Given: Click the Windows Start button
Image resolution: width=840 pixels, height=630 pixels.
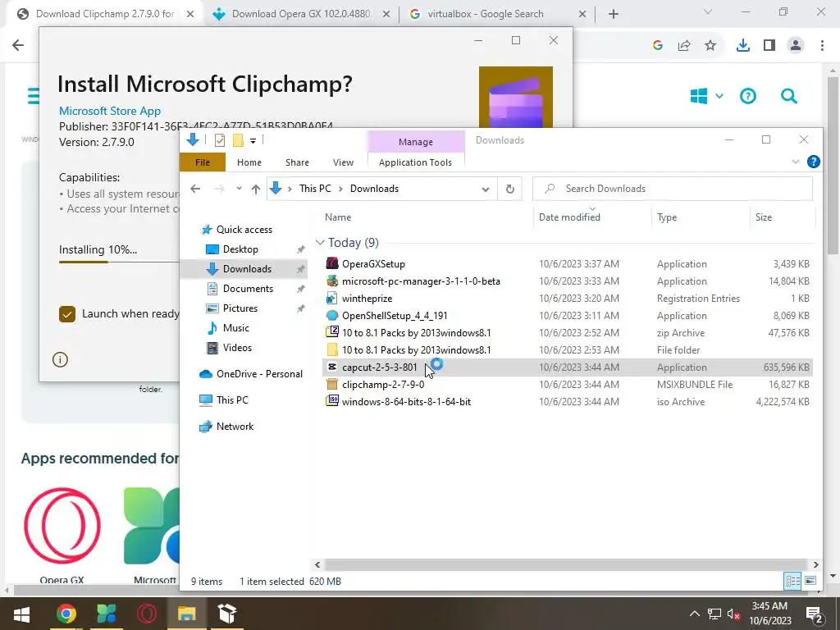Looking at the screenshot, I should [21, 614].
